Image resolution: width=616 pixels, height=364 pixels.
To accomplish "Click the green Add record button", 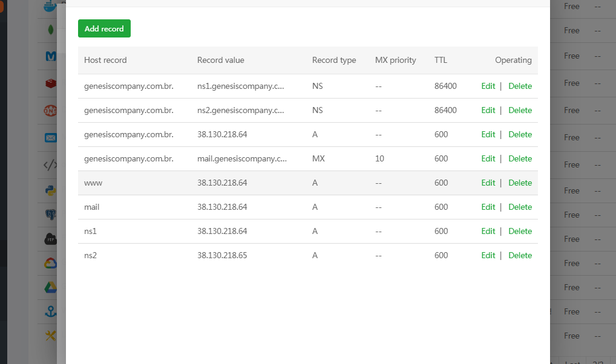I will click(x=104, y=28).
